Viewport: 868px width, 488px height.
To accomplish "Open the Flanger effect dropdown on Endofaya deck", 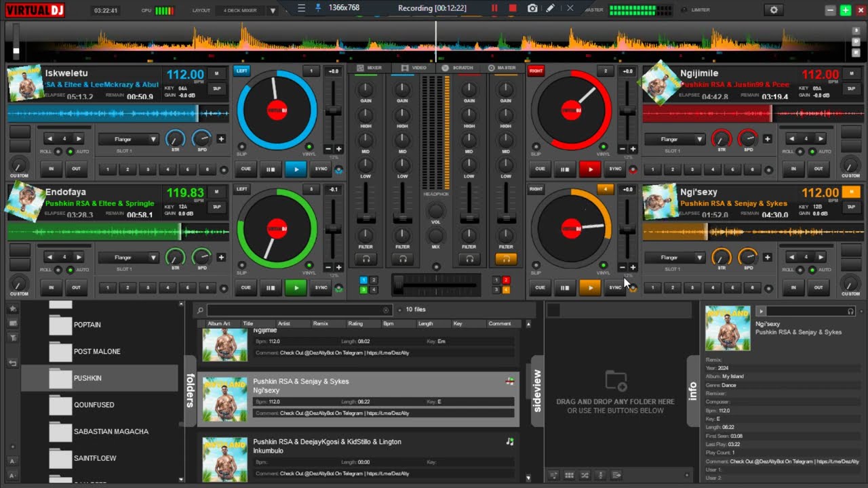I will [x=128, y=258].
